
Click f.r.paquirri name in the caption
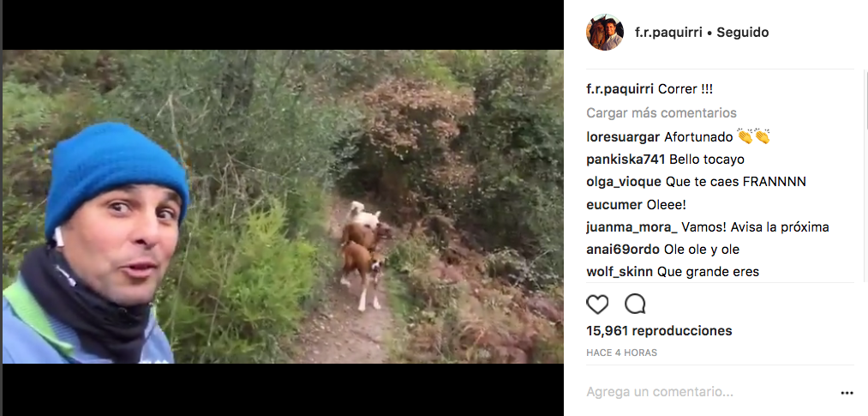[620, 89]
